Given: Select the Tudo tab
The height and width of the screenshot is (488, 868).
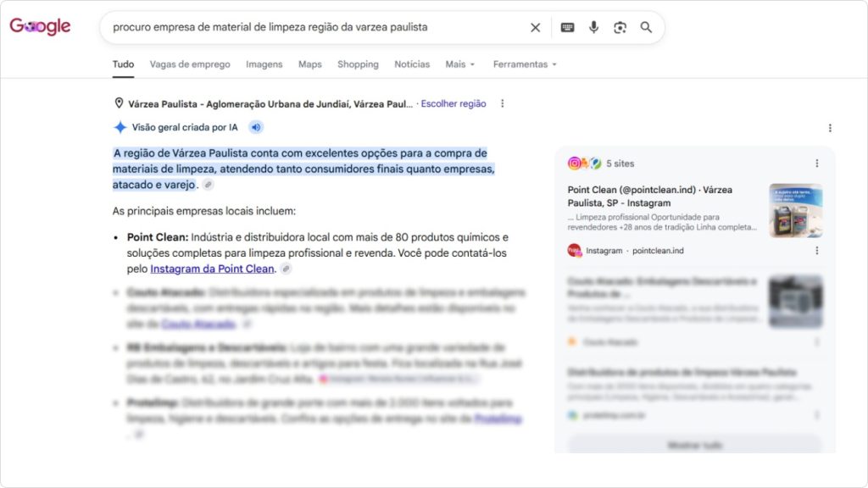Looking at the screenshot, I should (123, 64).
